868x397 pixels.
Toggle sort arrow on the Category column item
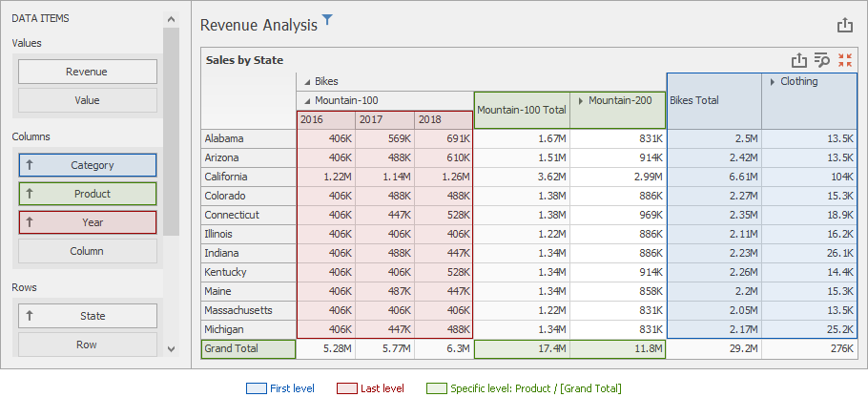coord(30,165)
